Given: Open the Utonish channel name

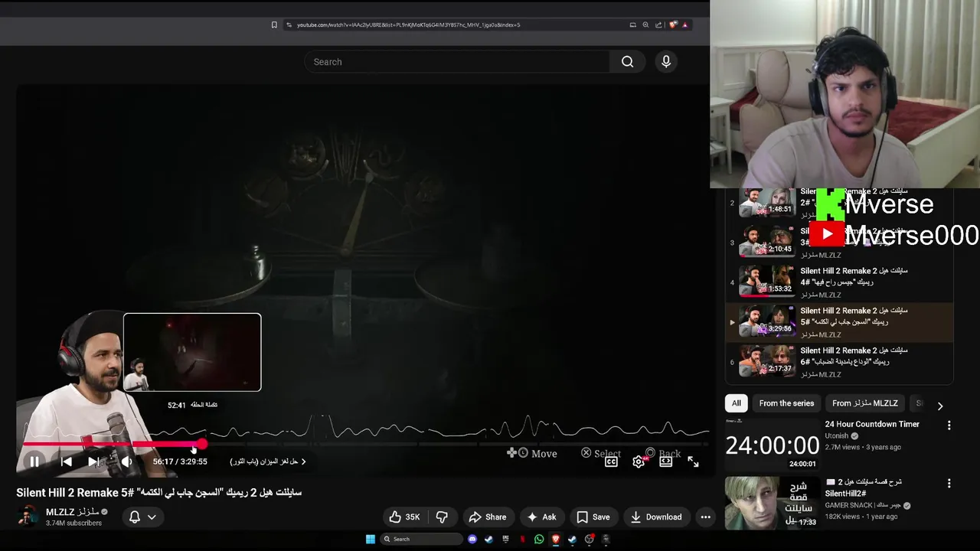Looking at the screenshot, I should pos(836,436).
